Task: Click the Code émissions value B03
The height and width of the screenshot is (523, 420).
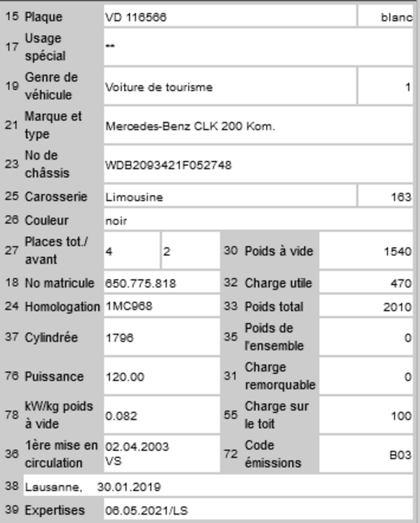Action: pos(366,455)
